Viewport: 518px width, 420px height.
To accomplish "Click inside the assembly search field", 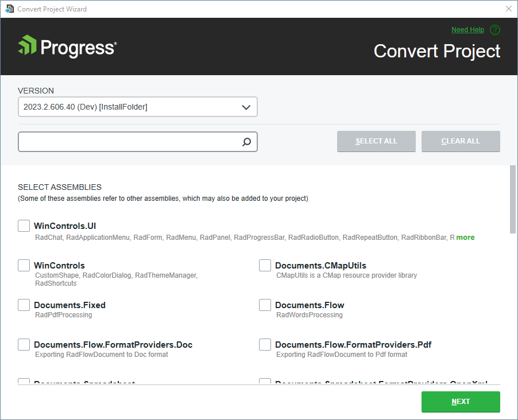I will click(x=126, y=141).
